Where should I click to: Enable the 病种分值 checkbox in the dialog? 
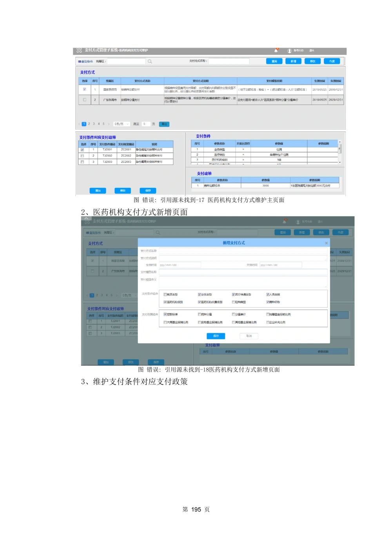tap(200, 315)
